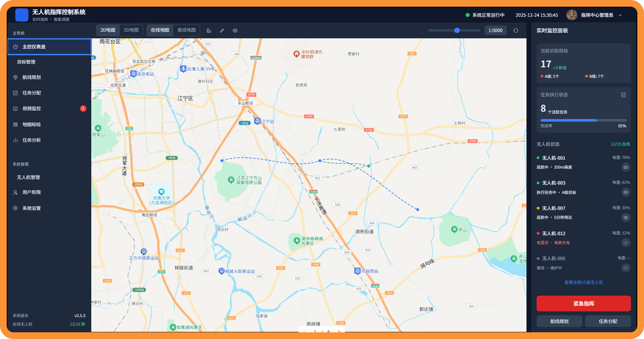The height and width of the screenshot is (339, 644).
Task: Expand the 指挥中心管理员 user dropdown
Action: [x=620, y=15]
